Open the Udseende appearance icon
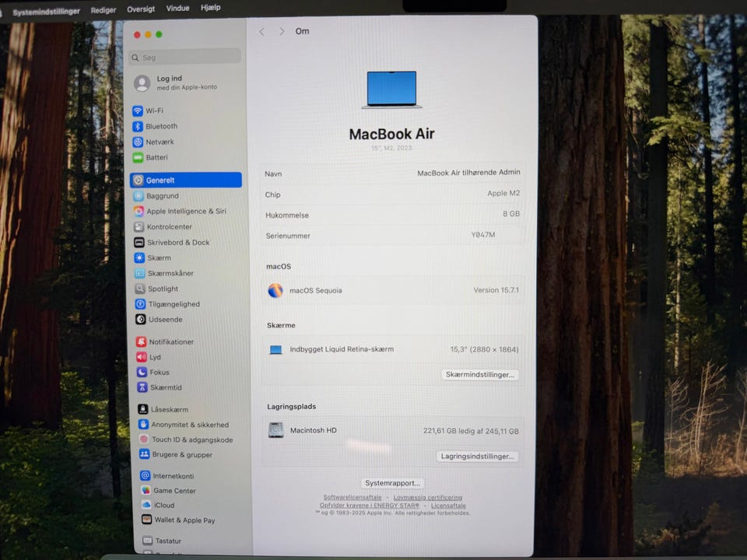Viewport: 747px width, 560px height. 141,319
